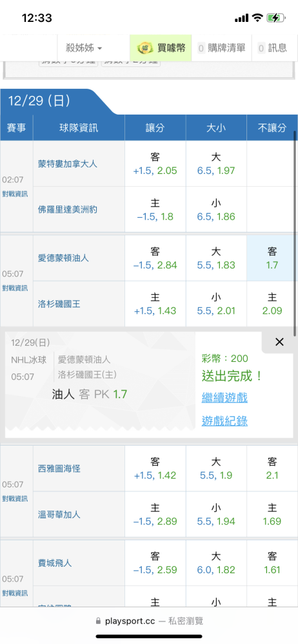
Task: Select 客 1.7 no-handicap bet for Oilers
Action: [x=272, y=258]
